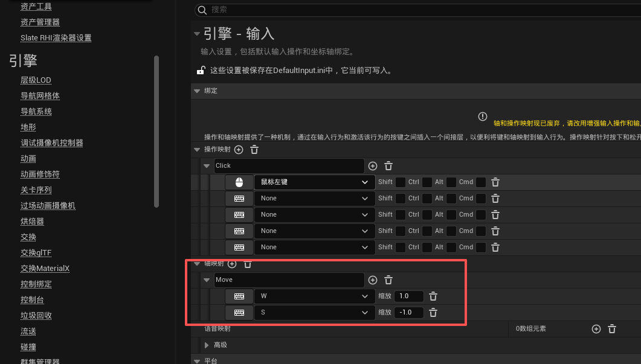Empty the 语音映射 array with its trash icon
The image size is (641, 364).
click(x=612, y=329)
